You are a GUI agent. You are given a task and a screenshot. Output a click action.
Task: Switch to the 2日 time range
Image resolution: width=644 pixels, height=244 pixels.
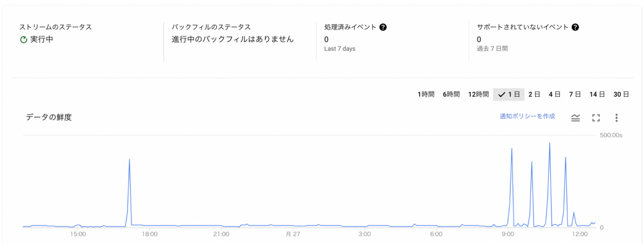pyautogui.click(x=534, y=94)
